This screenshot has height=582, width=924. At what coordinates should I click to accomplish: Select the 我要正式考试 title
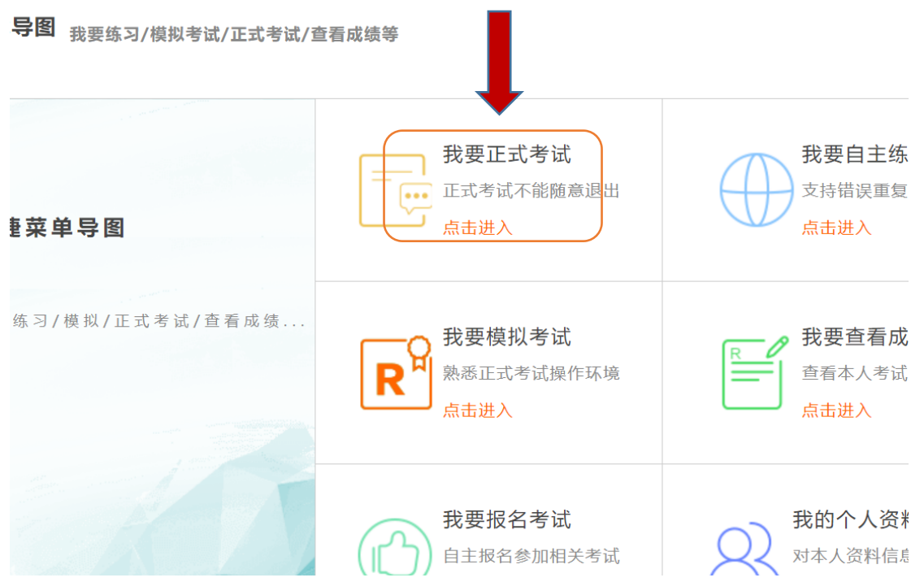506,154
